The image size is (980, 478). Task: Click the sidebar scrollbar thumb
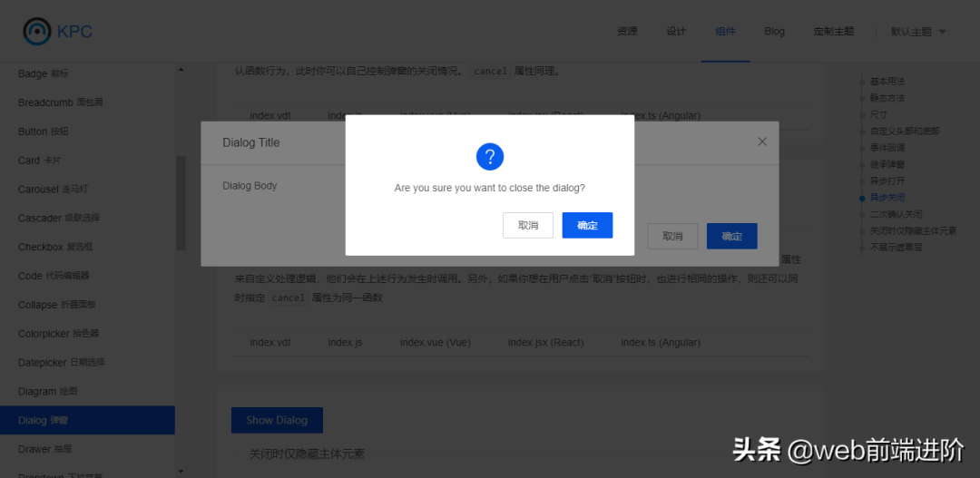pos(181,202)
